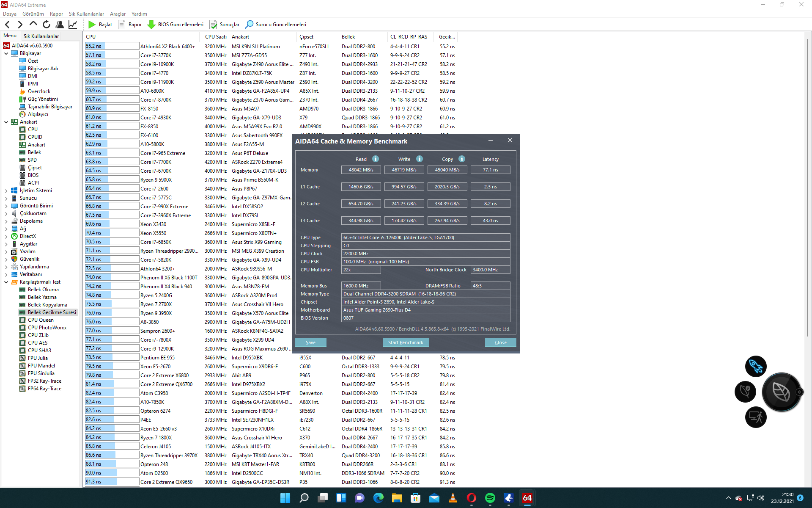Expand the İşletim Sistemi tree node
The width and height of the screenshot is (812, 508).
click(6, 190)
